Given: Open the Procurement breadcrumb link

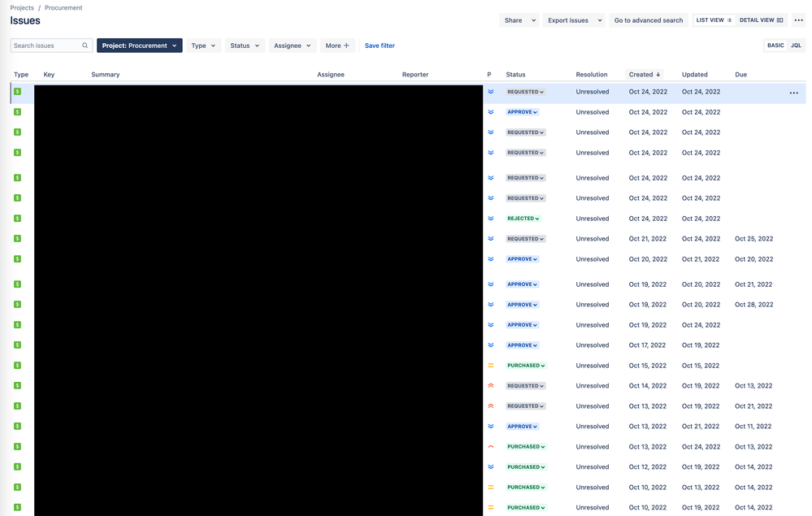Looking at the screenshot, I should pyautogui.click(x=63, y=8).
